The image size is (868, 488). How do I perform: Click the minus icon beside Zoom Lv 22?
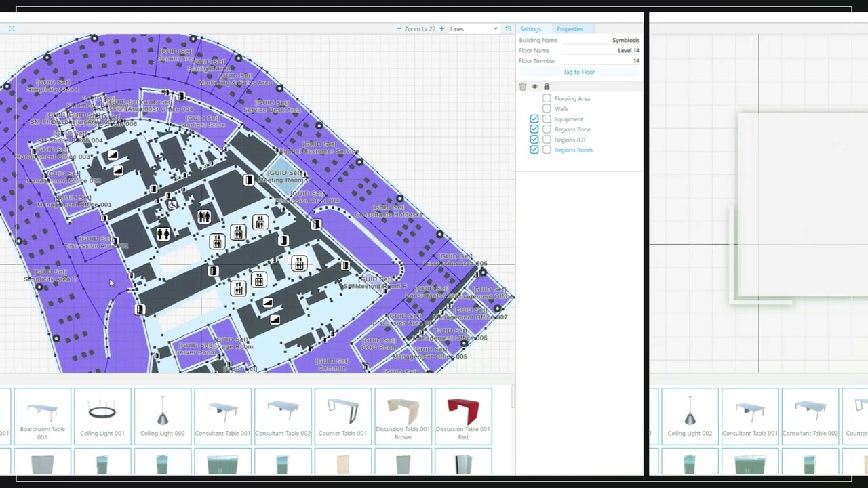(x=399, y=29)
